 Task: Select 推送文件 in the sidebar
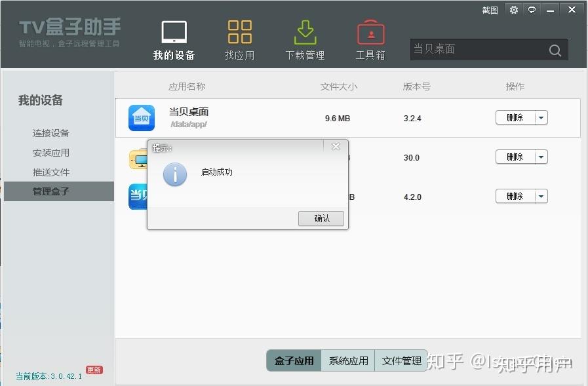tap(51, 172)
